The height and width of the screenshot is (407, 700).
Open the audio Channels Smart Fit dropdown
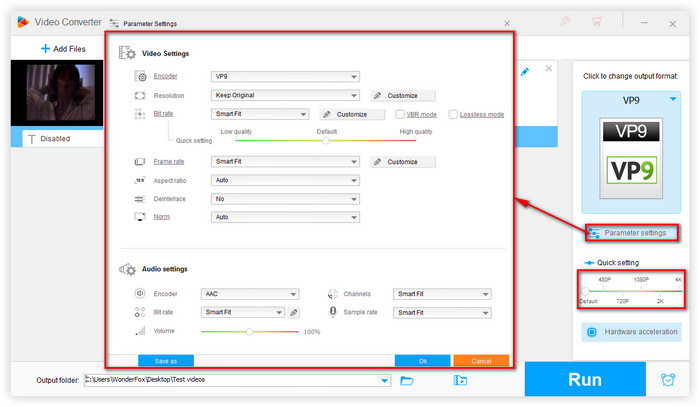pyautogui.click(x=442, y=294)
